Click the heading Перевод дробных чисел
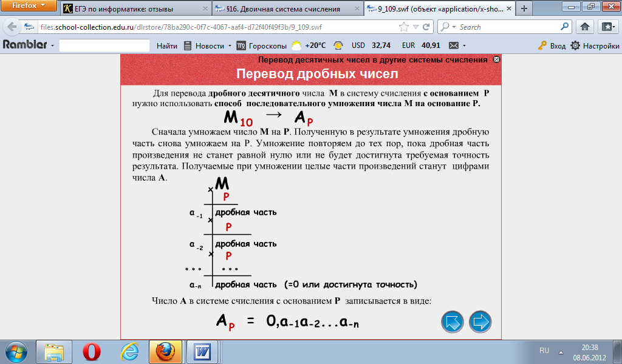622x364 pixels. point(317,74)
